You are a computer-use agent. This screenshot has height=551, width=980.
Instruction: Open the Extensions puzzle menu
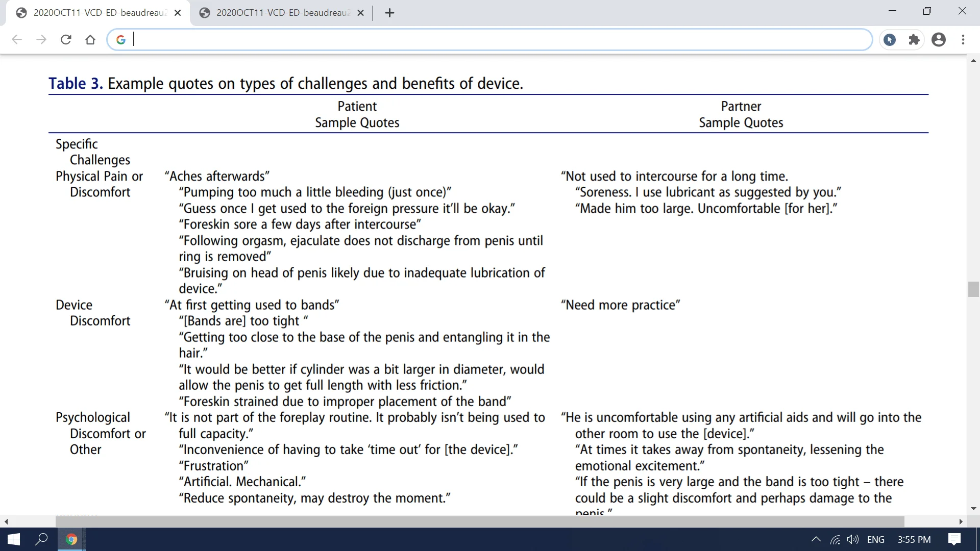click(914, 40)
